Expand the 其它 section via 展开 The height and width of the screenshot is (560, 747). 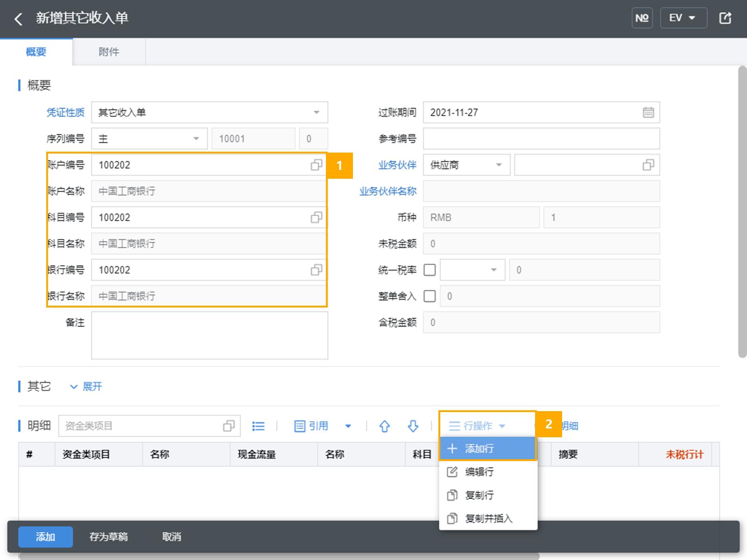click(86, 386)
